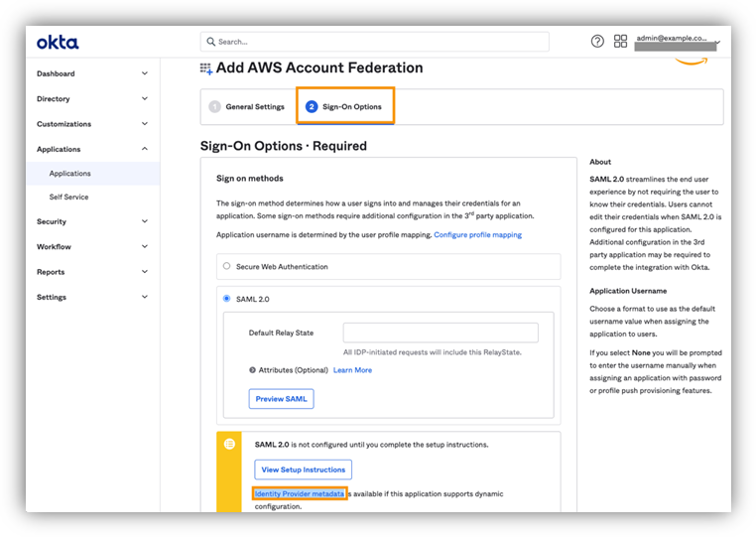
Task: Open Self Service in the sidebar
Action: pos(68,197)
